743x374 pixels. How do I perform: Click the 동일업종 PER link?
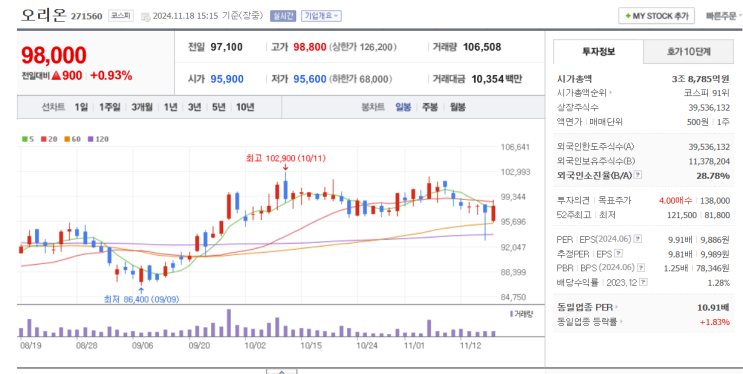pyautogui.click(x=585, y=308)
